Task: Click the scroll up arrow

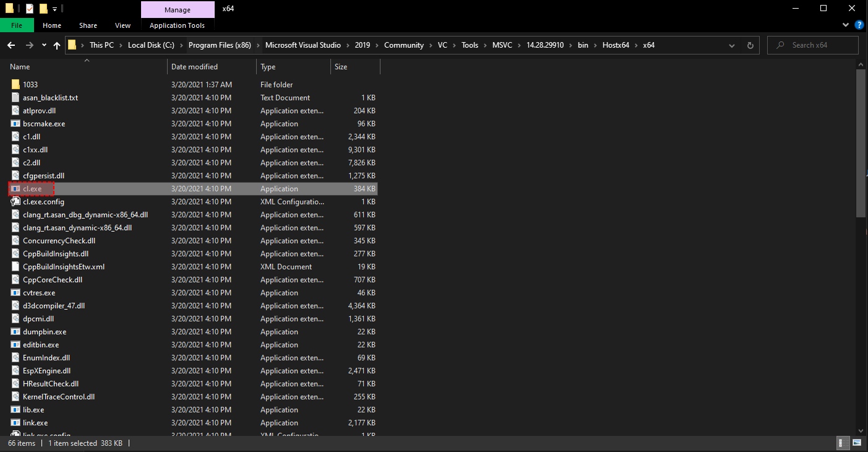Action: click(859, 64)
